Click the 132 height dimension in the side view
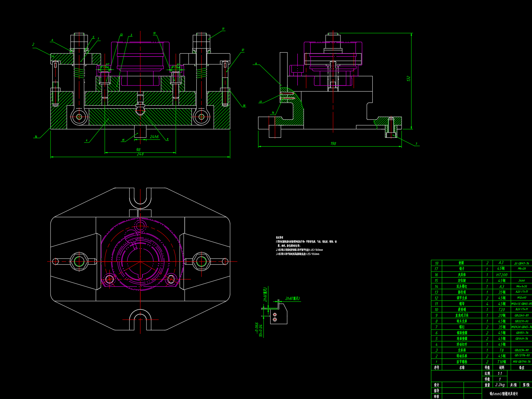 pyautogui.click(x=409, y=78)
